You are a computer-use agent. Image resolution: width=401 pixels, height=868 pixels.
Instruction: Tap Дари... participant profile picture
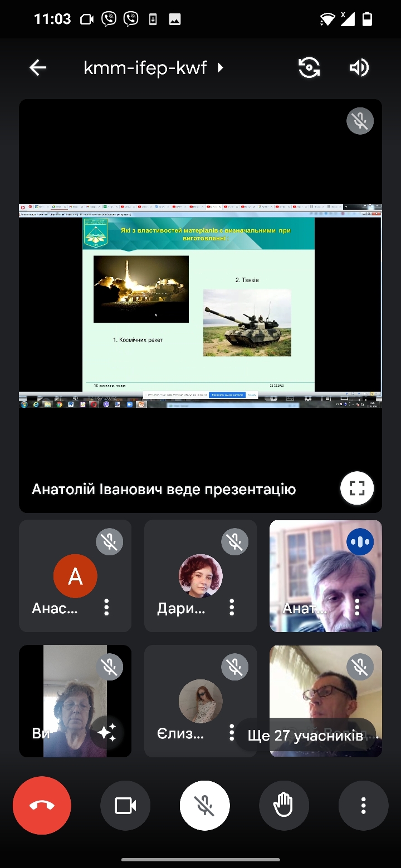[200, 576]
